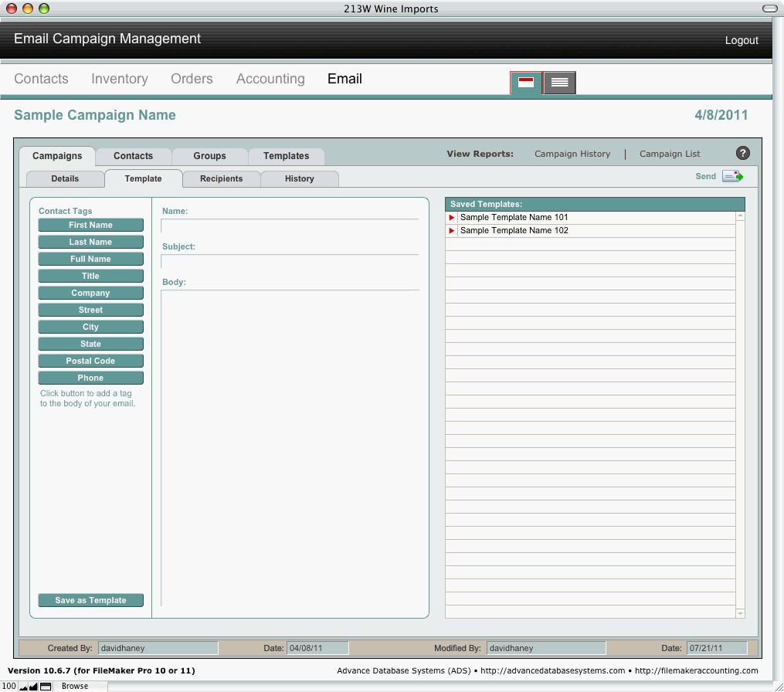Open the Templates tab

click(286, 156)
